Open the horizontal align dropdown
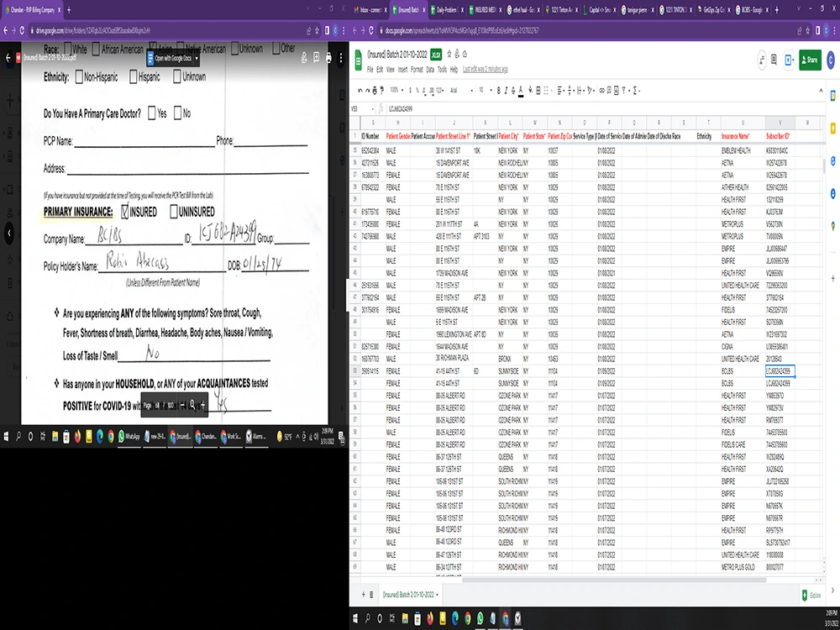Screen dimensions: 840x630 pyautogui.click(x=560, y=91)
